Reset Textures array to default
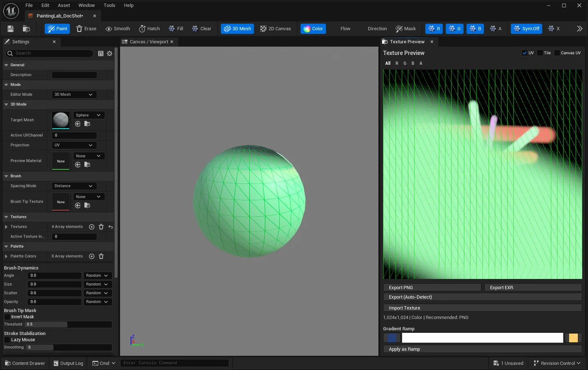The height and width of the screenshot is (370, 588). (111, 227)
